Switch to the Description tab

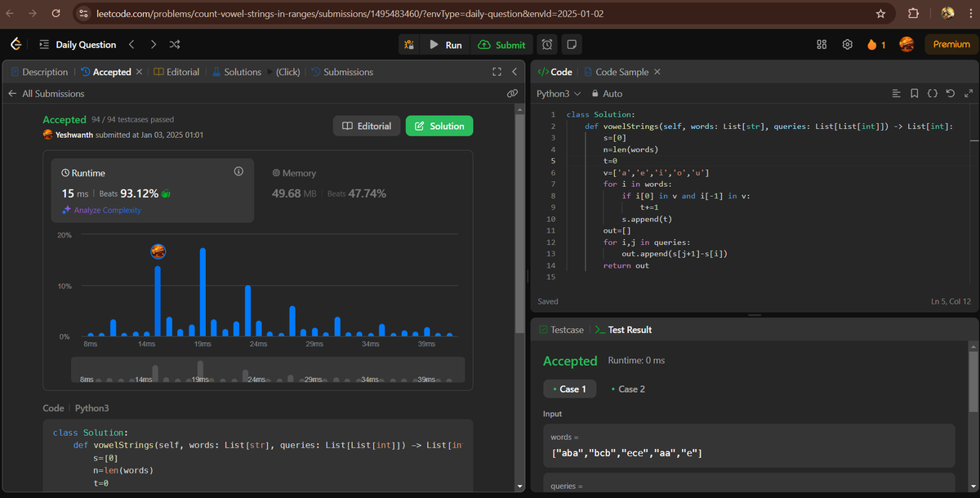pos(39,72)
